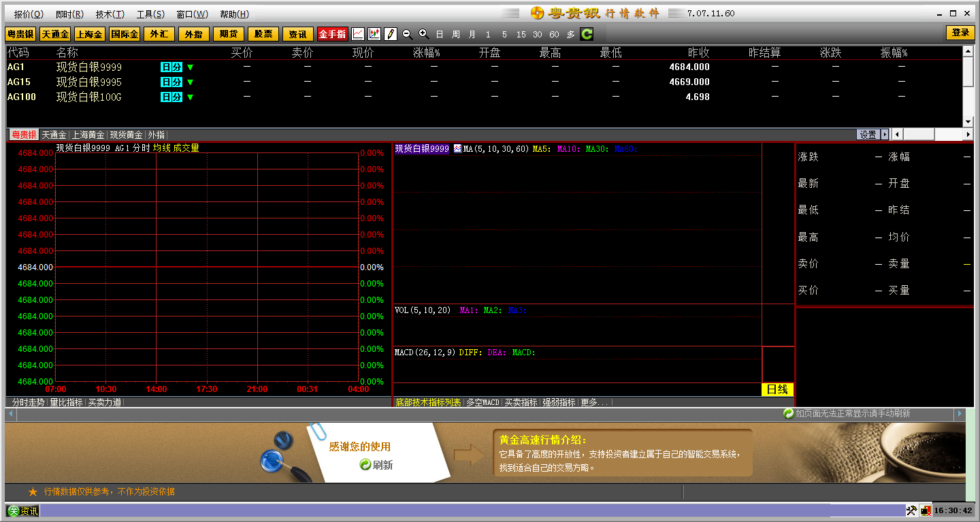Select 多空MACD indicator tab
The image size is (980, 522).
tap(483, 402)
